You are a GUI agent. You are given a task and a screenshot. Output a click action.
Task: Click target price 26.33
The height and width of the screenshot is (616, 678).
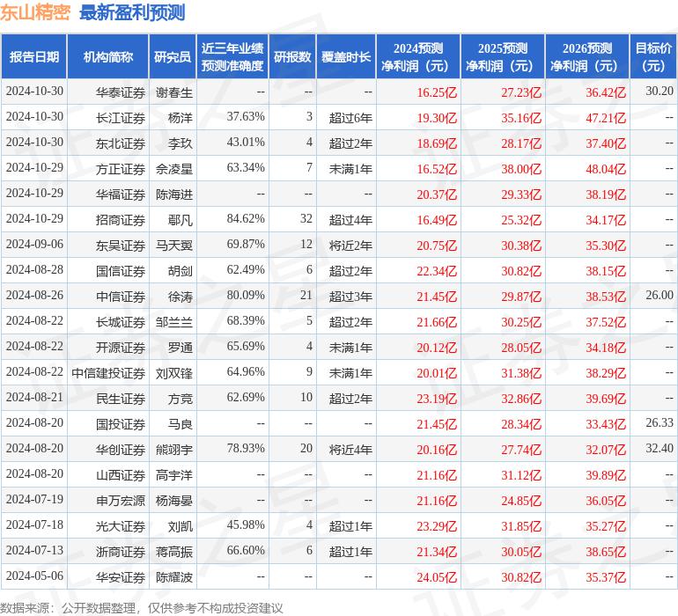click(660, 422)
